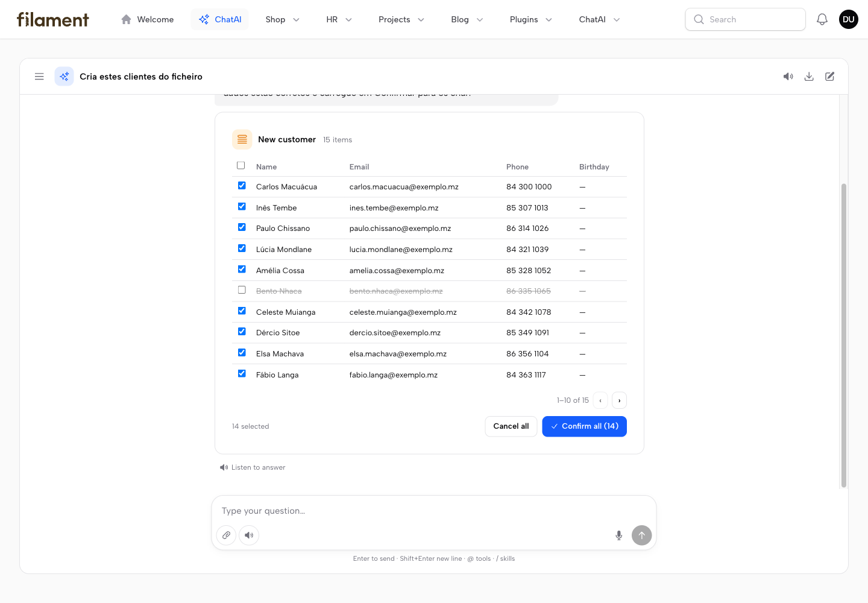Focus the Type your question input
Image resolution: width=868 pixels, height=603 pixels.
coord(434,511)
